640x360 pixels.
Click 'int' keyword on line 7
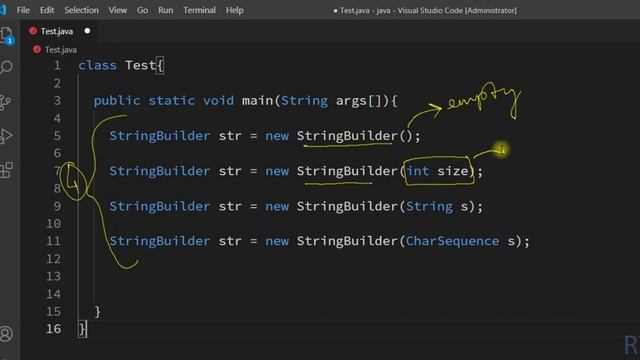(x=418, y=171)
